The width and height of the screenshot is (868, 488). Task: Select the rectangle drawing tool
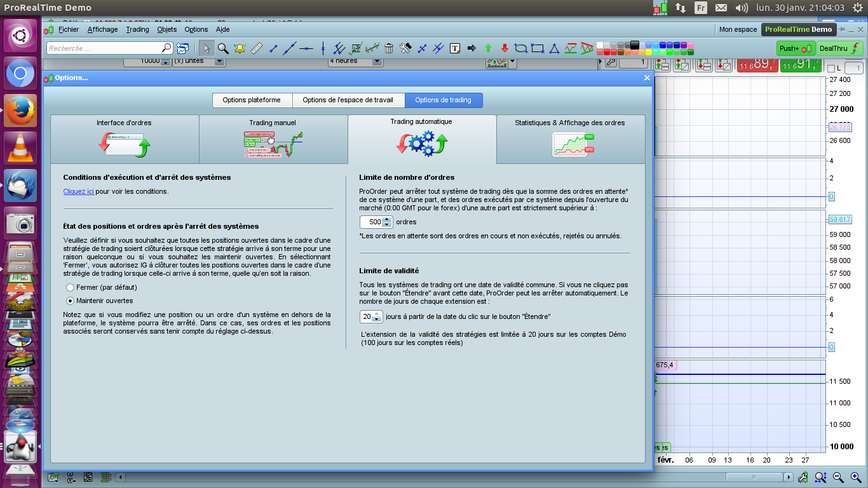click(x=538, y=48)
